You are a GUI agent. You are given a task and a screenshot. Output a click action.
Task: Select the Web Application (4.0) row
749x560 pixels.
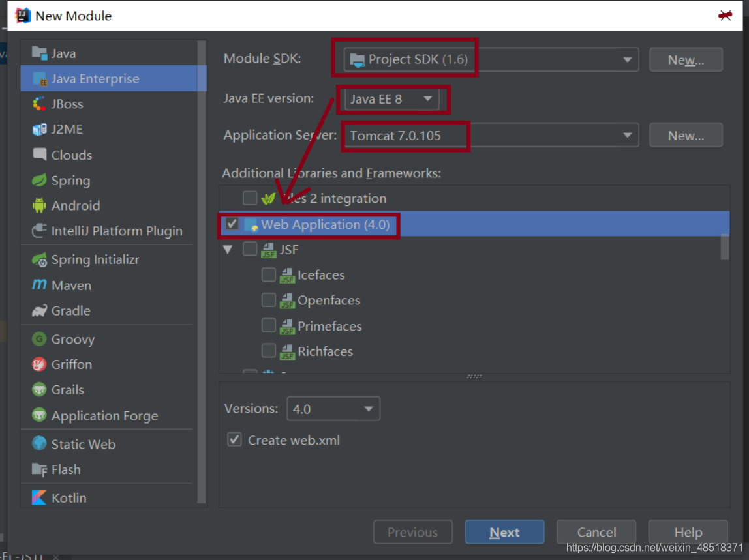[x=474, y=224]
